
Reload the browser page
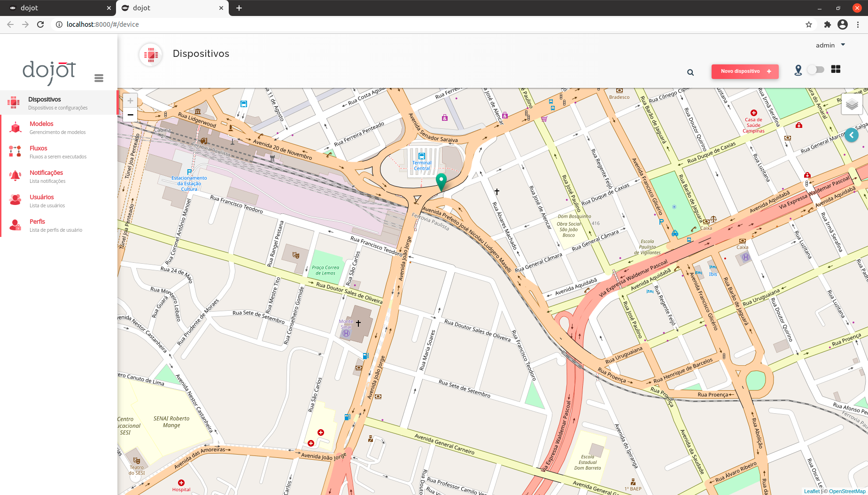point(40,24)
